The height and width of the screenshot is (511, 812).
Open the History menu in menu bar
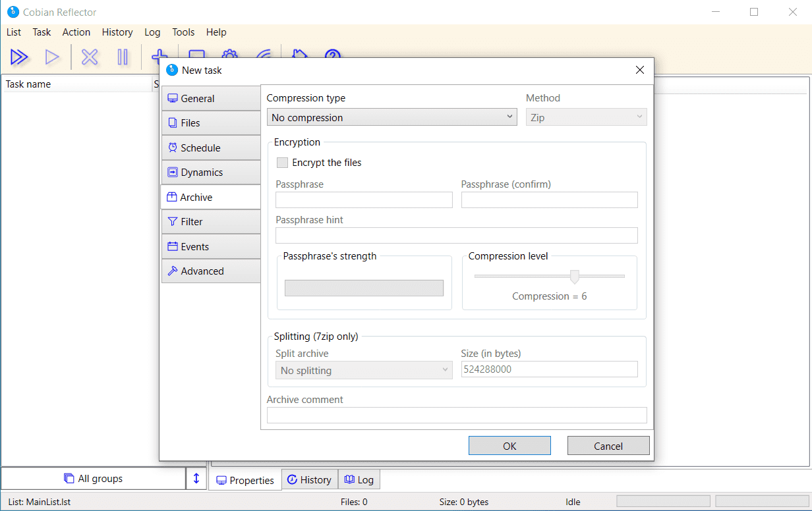coord(117,32)
